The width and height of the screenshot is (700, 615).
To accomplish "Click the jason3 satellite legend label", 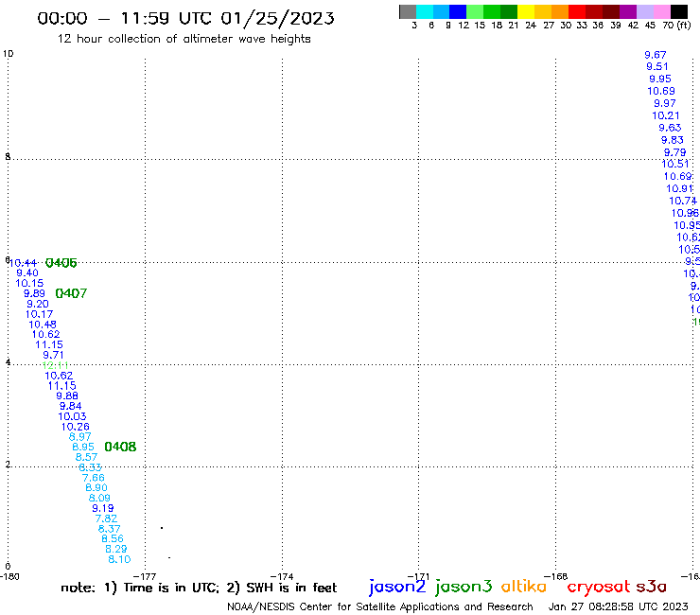I will (x=464, y=588).
